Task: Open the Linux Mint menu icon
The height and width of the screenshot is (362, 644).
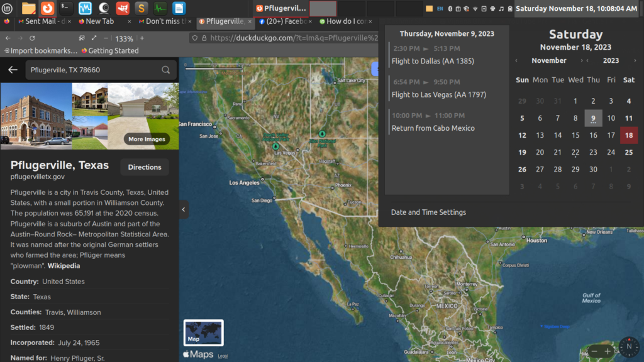Action: pyautogui.click(x=8, y=8)
